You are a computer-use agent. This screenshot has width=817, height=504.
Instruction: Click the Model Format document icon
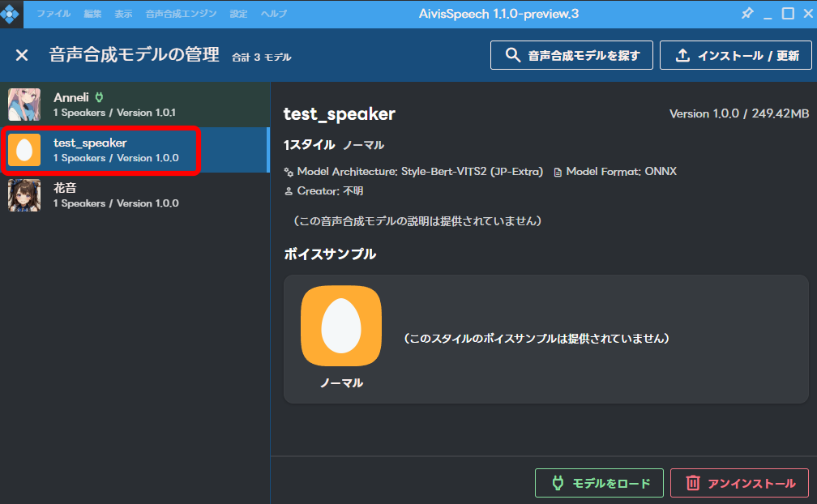[558, 173]
